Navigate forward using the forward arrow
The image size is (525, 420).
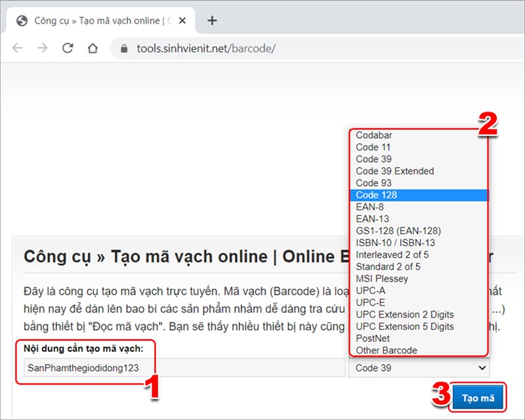(42, 48)
